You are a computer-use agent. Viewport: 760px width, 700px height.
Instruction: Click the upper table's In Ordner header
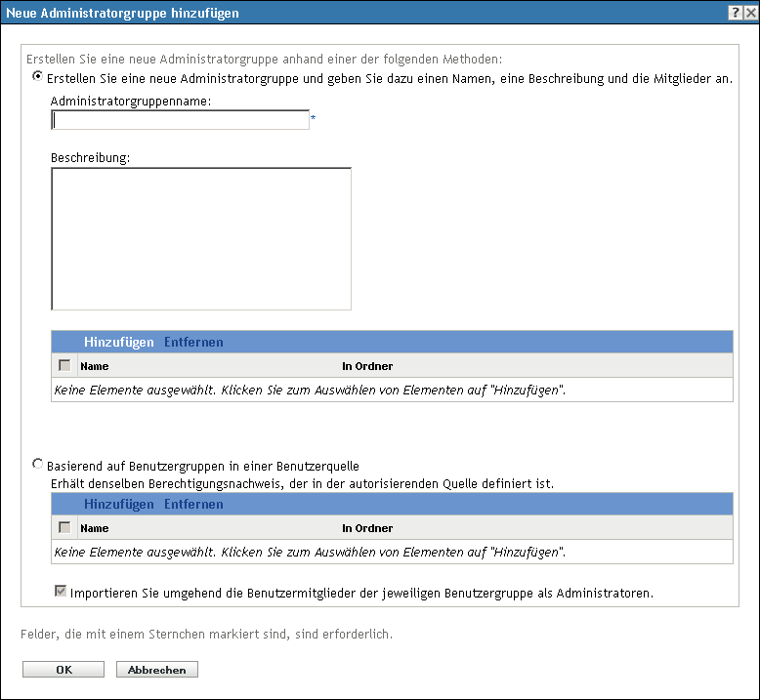click(x=367, y=366)
